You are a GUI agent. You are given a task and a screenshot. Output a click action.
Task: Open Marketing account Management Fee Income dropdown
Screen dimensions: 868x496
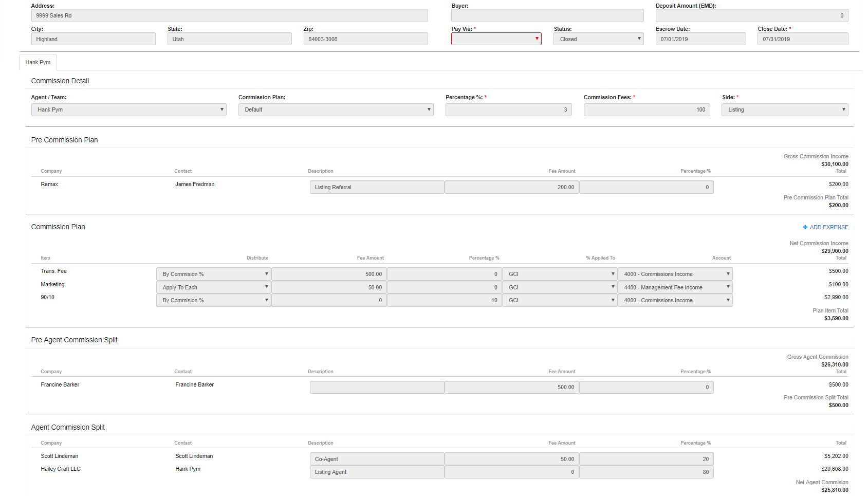point(675,287)
